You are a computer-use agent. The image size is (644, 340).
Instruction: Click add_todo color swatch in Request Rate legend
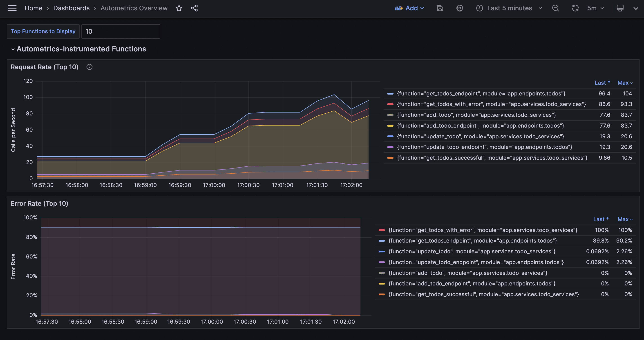coord(390,115)
